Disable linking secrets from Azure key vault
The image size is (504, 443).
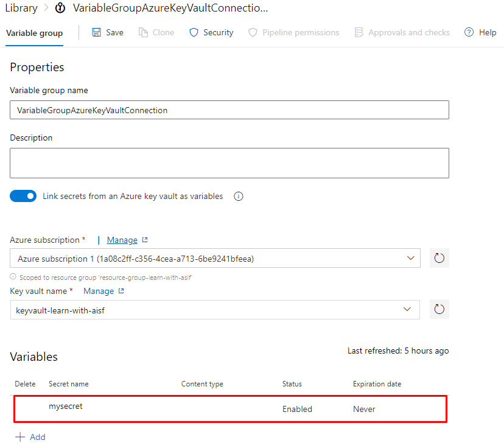coord(23,196)
